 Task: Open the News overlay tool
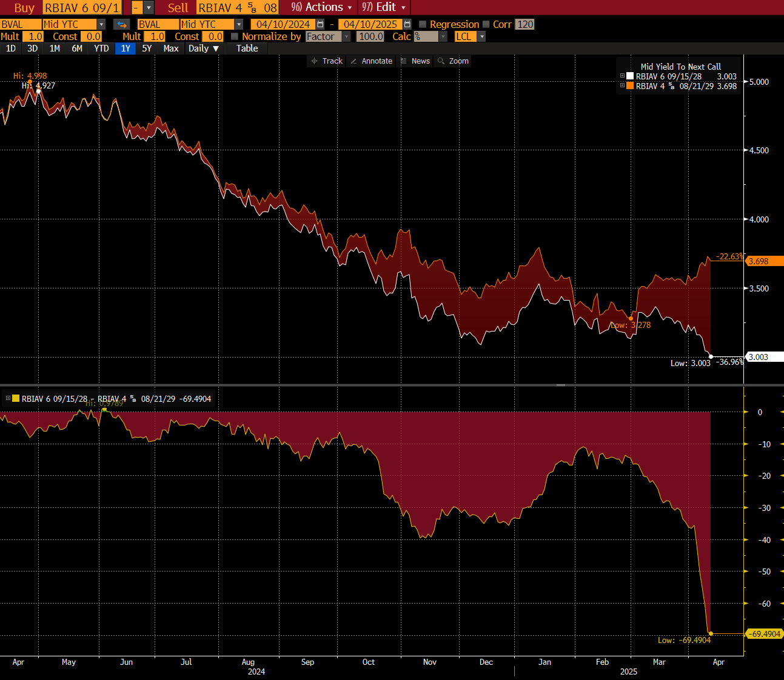click(x=415, y=61)
